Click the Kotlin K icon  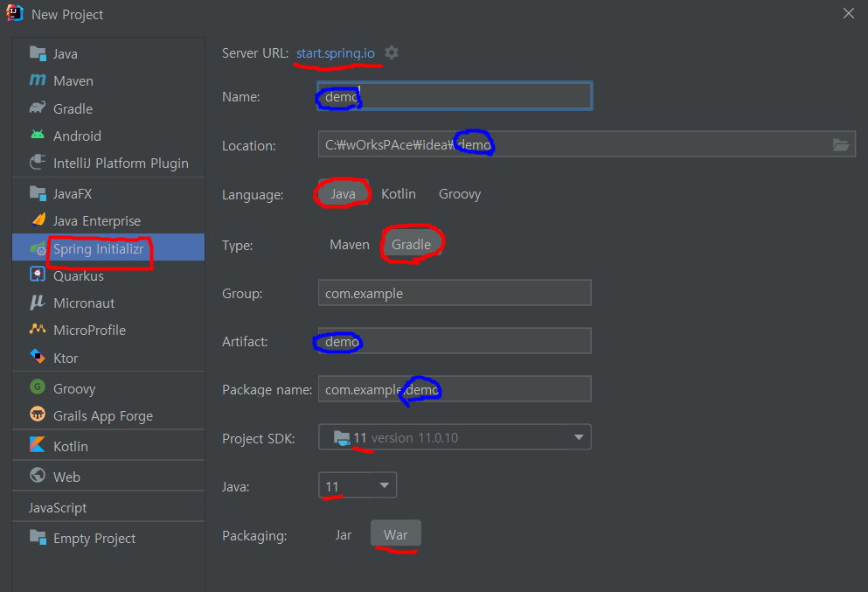point(37,444)
